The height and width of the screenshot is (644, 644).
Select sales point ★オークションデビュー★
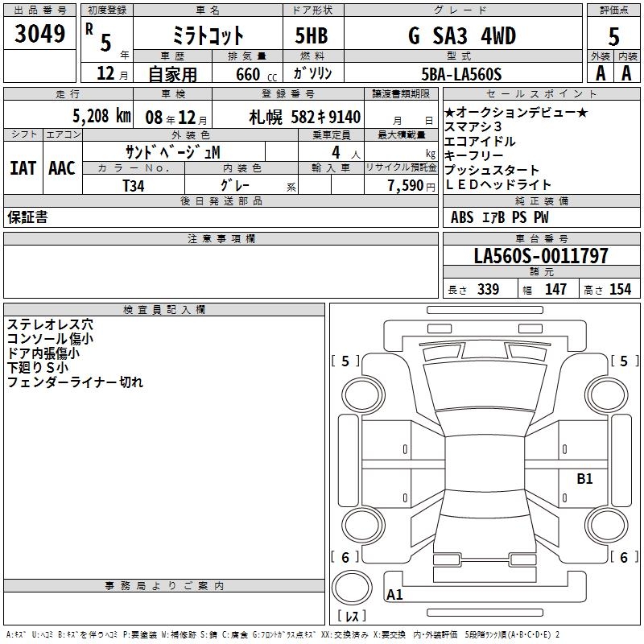click(516, 112)
